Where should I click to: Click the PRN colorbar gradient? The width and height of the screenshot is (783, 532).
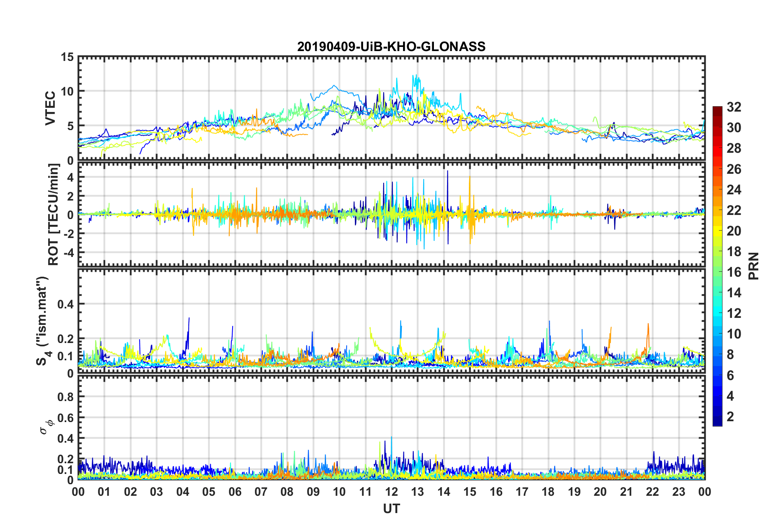tap(718, 266)
